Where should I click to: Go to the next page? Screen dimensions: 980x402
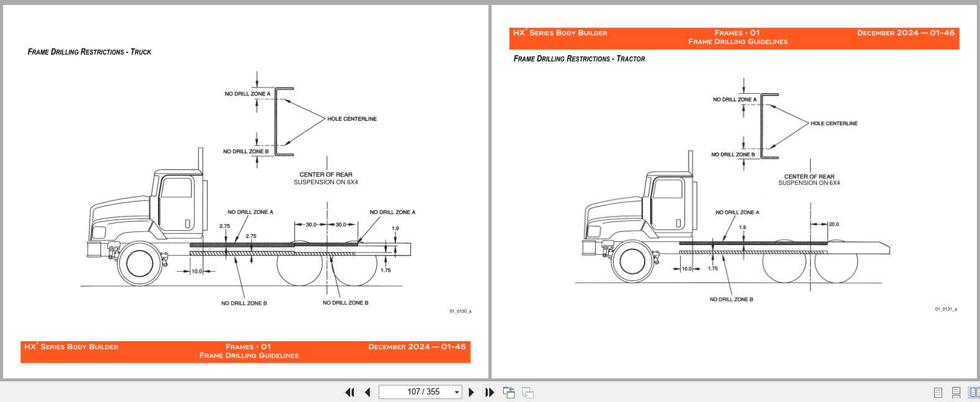click(x=471, y=392)
